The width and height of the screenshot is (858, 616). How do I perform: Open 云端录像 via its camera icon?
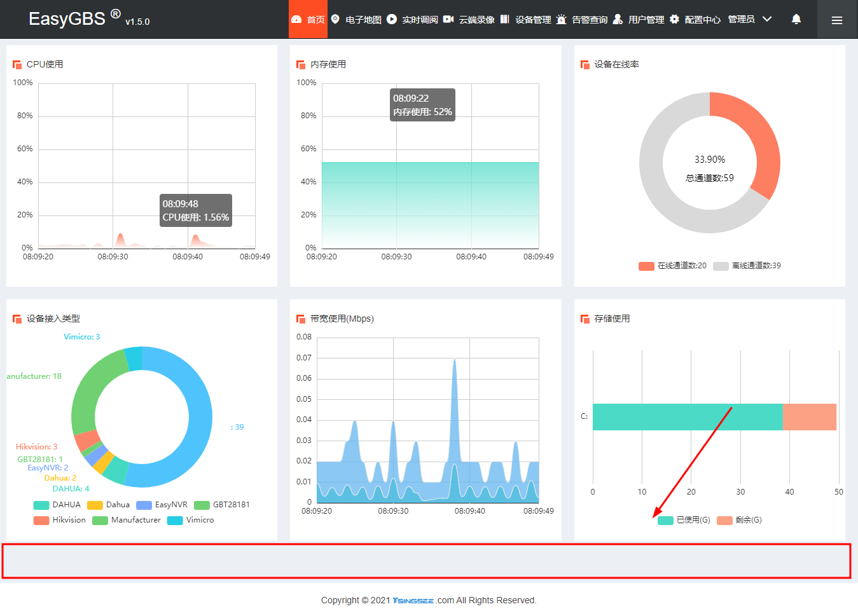click(x=448, y=19)
